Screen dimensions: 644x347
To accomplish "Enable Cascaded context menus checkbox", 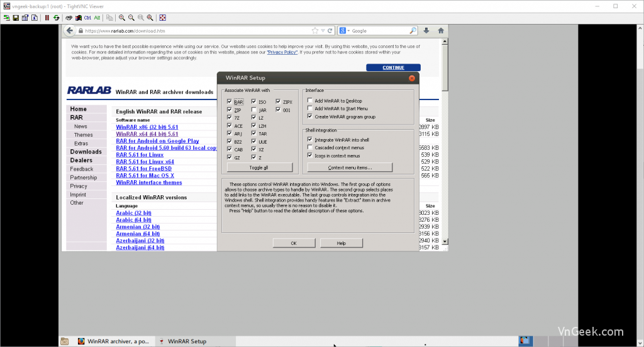I will 310,147.
